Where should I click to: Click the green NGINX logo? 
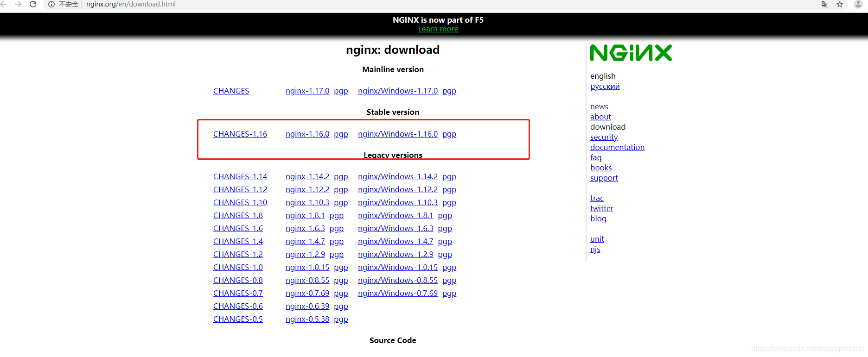[631, 53]
